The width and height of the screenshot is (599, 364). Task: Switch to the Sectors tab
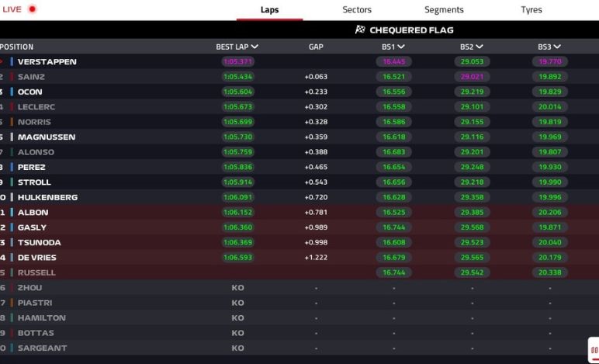[357, 10]
